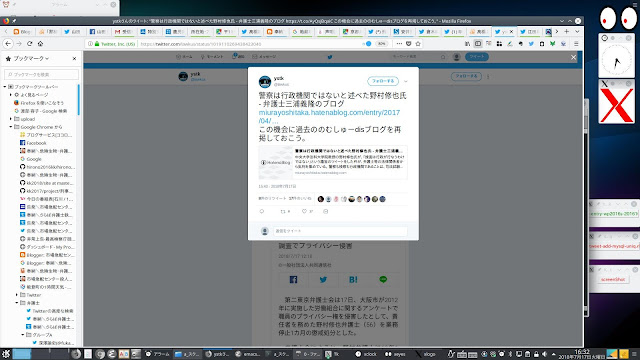Open a new tab with plus button
640x360 pixels.
pyautogui.click(x=567, y=31)
